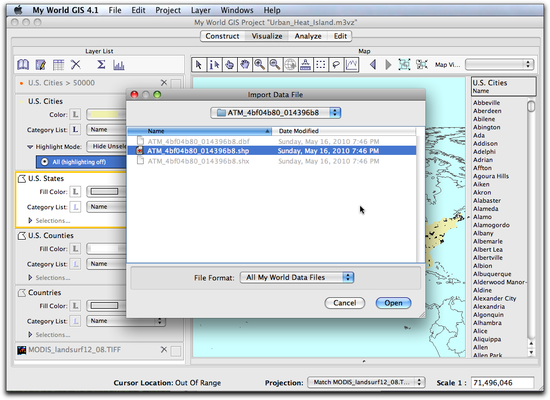The image size is (550, 400).
Task: Select the lasso selection tool
Action: (336, 65)
